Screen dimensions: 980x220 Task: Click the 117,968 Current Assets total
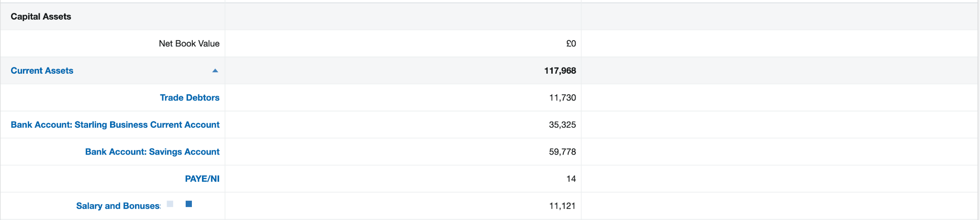(x=560, y=71)
